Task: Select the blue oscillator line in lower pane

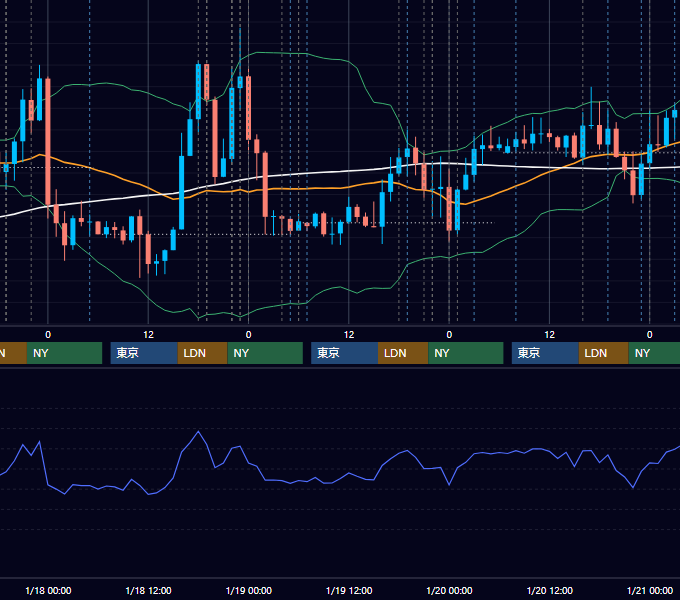Action: coord(338,477)
